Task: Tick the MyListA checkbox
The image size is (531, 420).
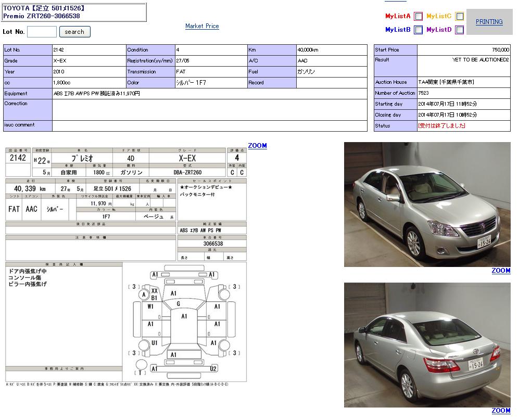Action: [418, 17]
